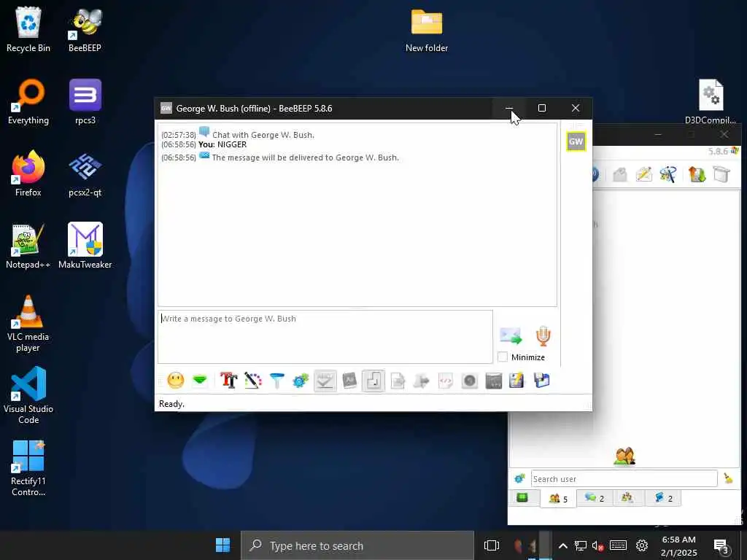
Task: Click the green down-arrow icon in chat toolbar
Action: [200, 381]
